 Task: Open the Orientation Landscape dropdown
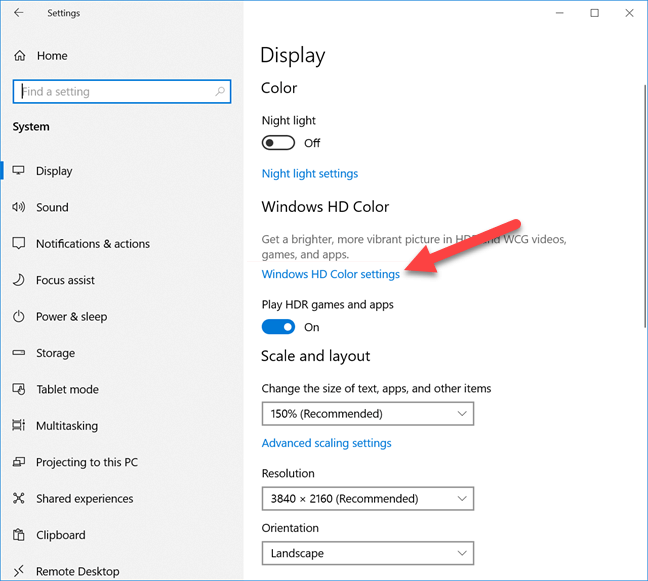[368, 553]
